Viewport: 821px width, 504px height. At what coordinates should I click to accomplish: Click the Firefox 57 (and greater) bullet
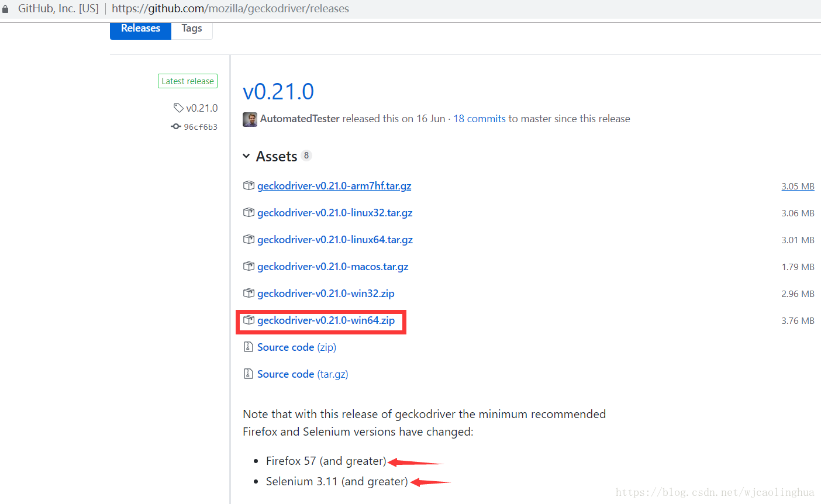pos(326,461)
